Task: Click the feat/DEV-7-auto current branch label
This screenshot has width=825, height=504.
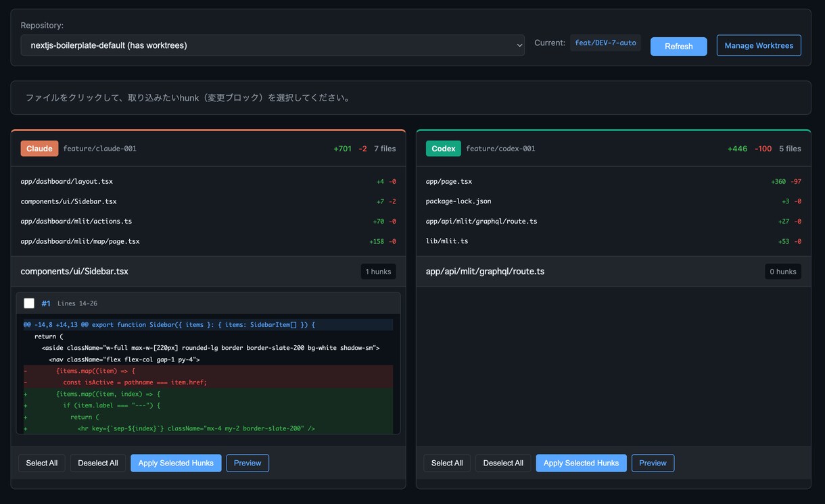Action: click(605, 43)
